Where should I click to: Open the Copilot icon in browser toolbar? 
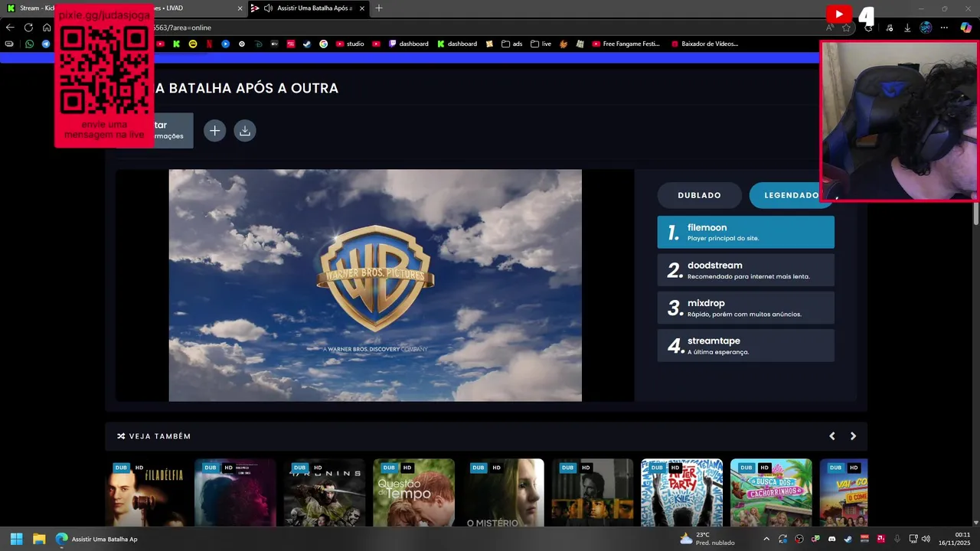click(966, 28)
